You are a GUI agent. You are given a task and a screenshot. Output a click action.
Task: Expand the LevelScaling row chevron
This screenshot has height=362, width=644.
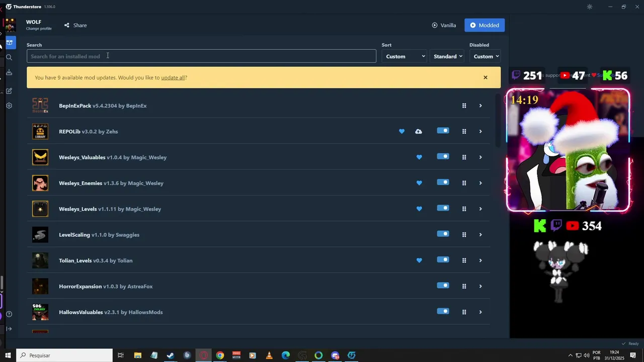pos(480,235)
